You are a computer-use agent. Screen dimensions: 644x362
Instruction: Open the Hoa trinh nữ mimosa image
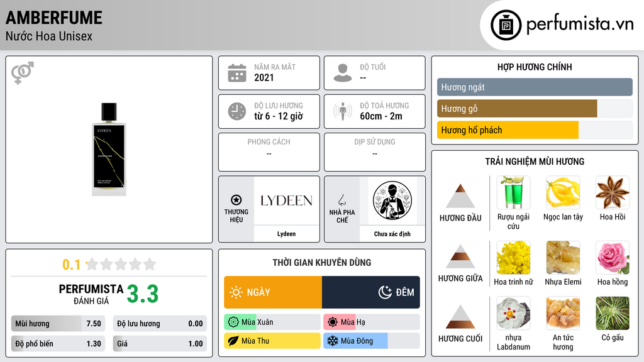(x=513, y=258)
